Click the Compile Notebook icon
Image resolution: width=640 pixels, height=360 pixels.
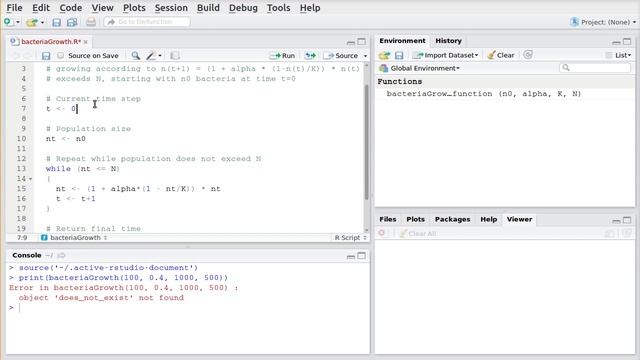[x=175, y=56]
